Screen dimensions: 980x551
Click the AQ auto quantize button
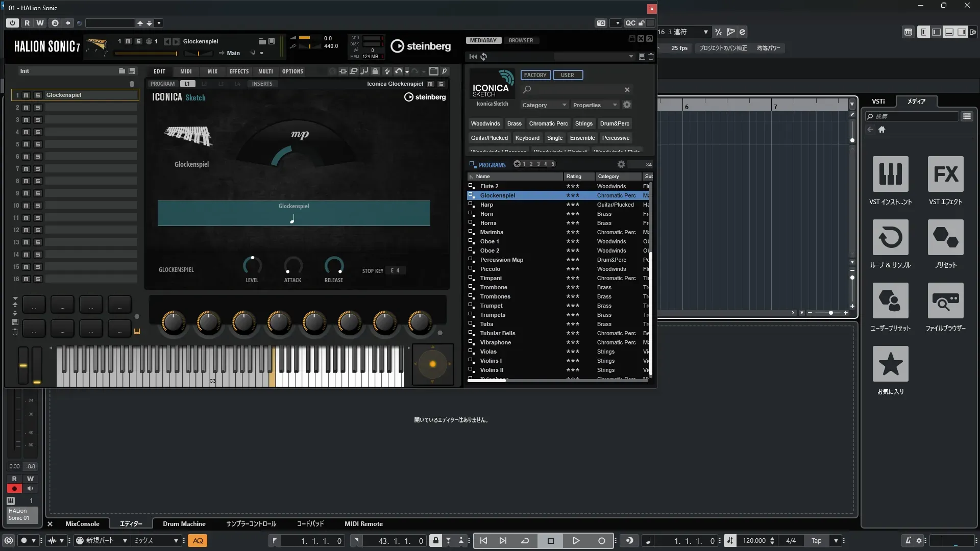[x=198, y=541]
